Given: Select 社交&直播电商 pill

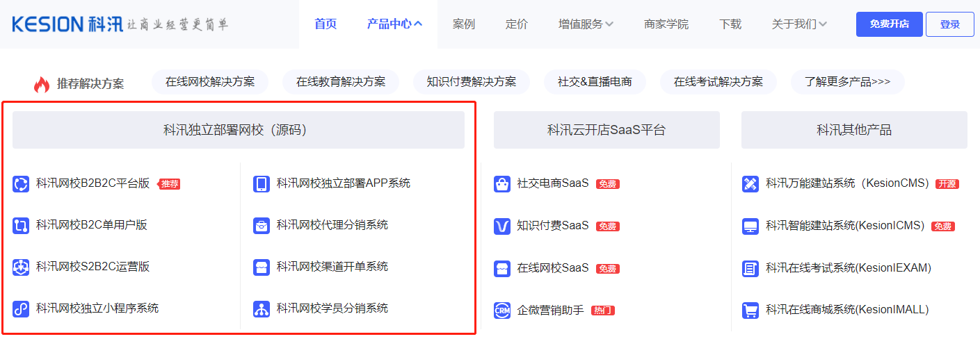Looking at the screenshot, I should pyautogui.click(x=595, y=82).
